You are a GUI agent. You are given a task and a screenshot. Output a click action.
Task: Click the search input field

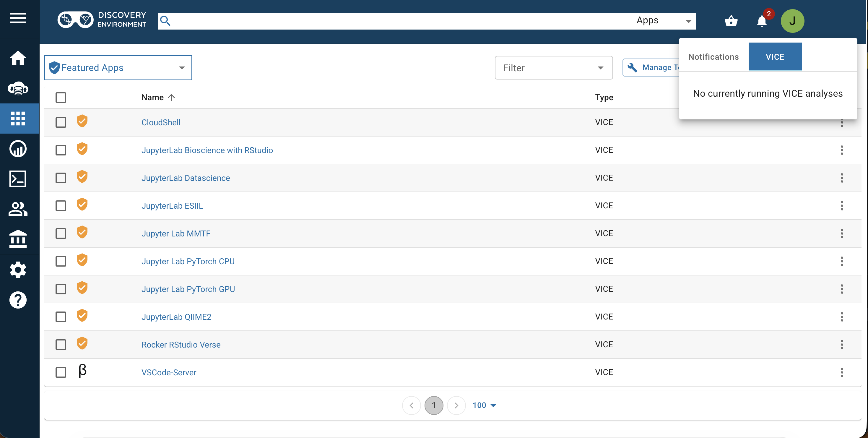[x=398, y=21]
